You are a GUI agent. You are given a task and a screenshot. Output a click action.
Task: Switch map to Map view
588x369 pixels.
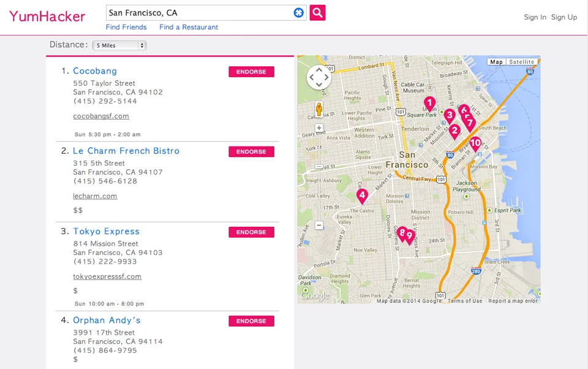click(x=496, y=62)
